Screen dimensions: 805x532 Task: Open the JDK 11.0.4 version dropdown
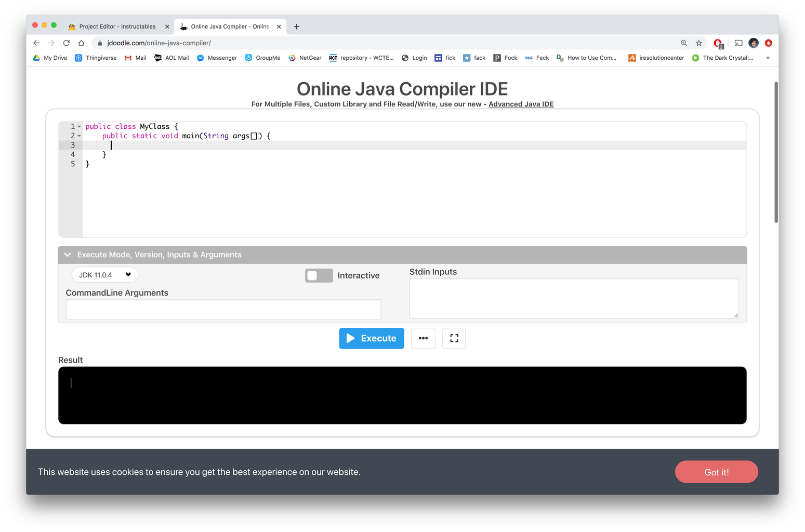[x=104, y=274]
